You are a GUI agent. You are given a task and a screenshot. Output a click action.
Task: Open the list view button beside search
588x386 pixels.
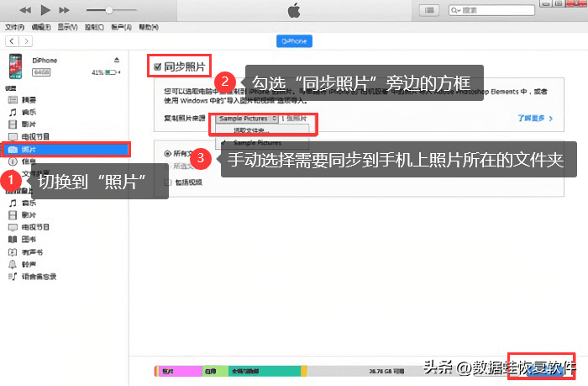click(x=429, y=10)
